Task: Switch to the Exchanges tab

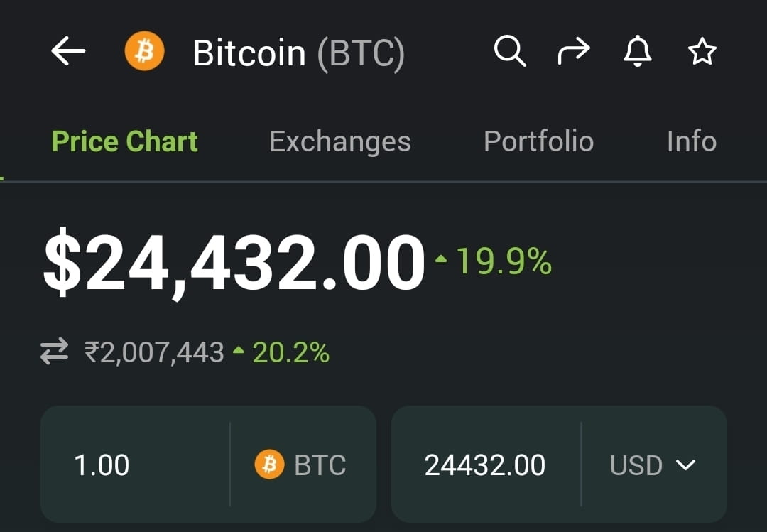Action: coord(339,141)
